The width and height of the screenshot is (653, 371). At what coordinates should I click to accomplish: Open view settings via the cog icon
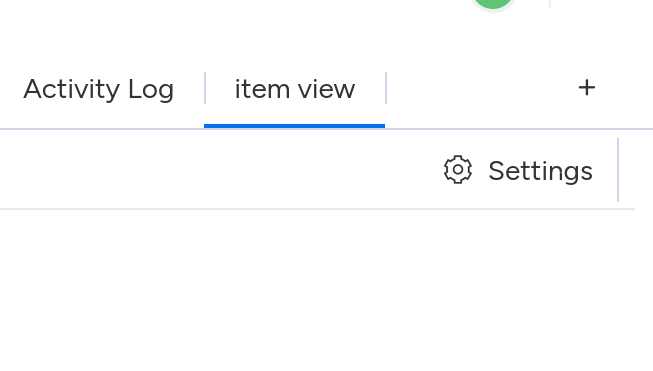(458, 170)
